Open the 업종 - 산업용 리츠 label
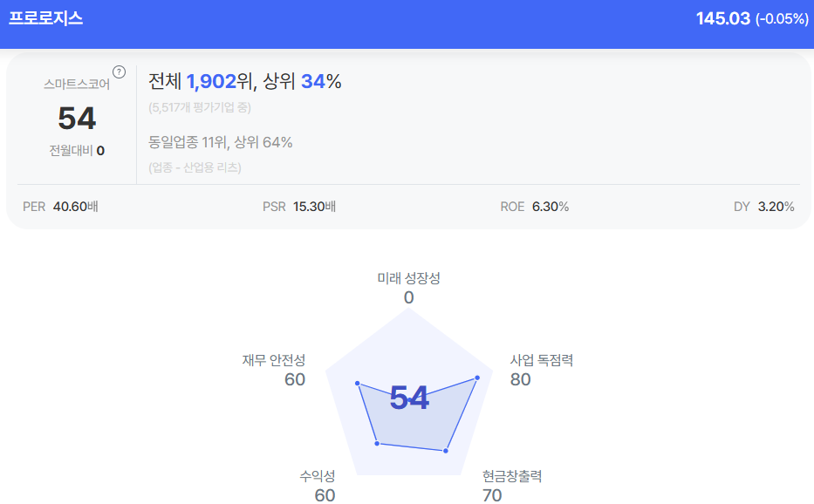 195,167
